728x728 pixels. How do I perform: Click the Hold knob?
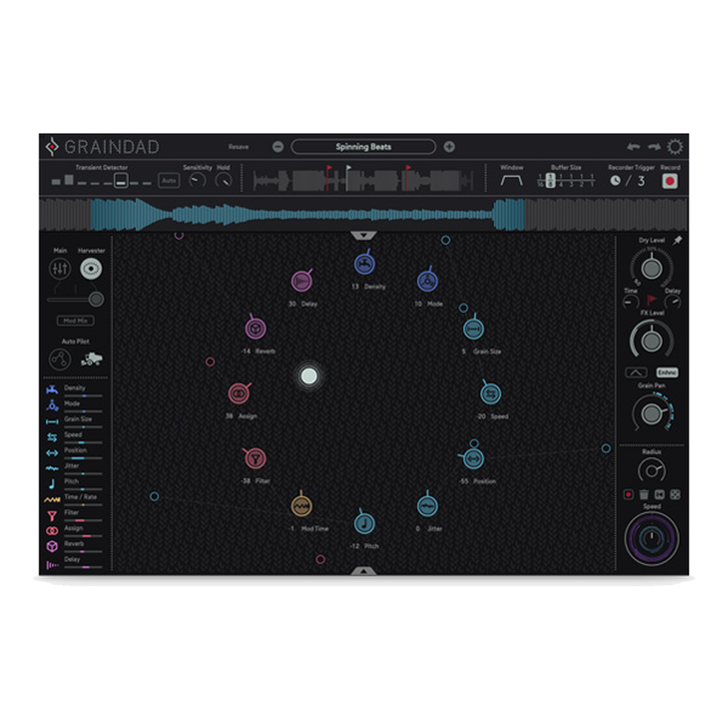[223, 180]
